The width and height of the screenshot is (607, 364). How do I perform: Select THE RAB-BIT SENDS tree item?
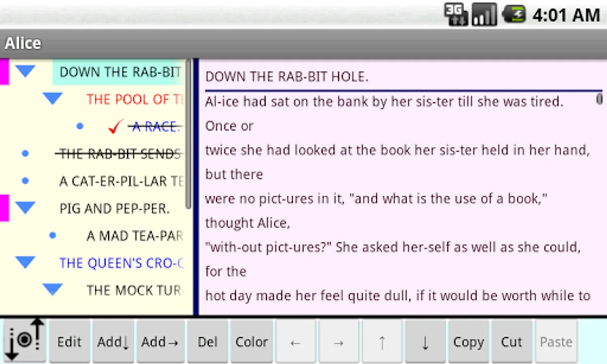(x=120, y=154)
